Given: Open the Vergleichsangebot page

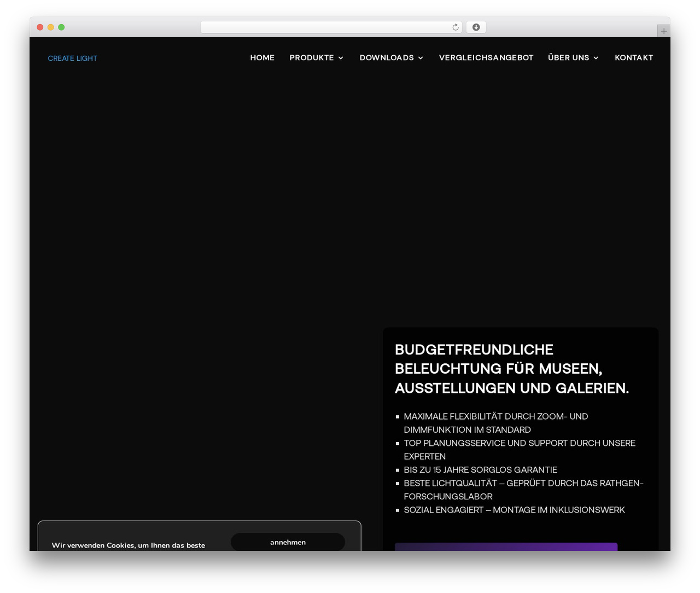Looking at the screenshot, I should [486, 57].
